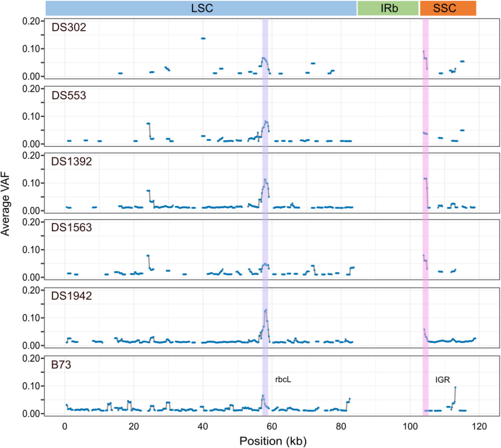501x448 pixels.
Task: Click the isolated DS302 data point near 40 kb
Action: coord(203,38)
